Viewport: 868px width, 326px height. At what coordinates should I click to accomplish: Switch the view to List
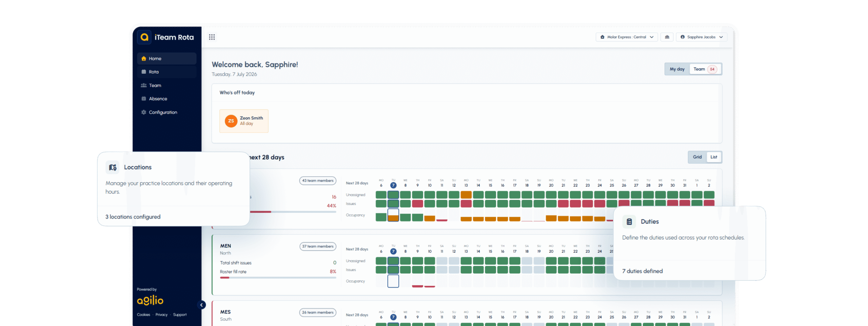click(714, 157)
